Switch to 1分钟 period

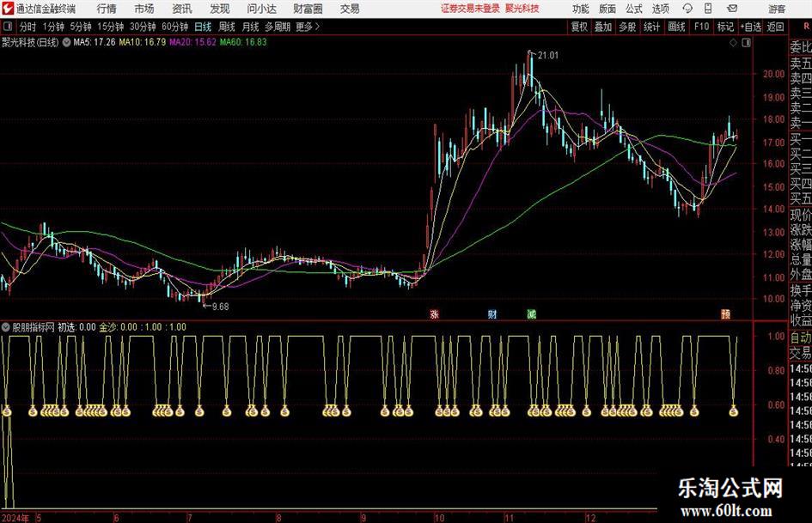pos(53,27)
